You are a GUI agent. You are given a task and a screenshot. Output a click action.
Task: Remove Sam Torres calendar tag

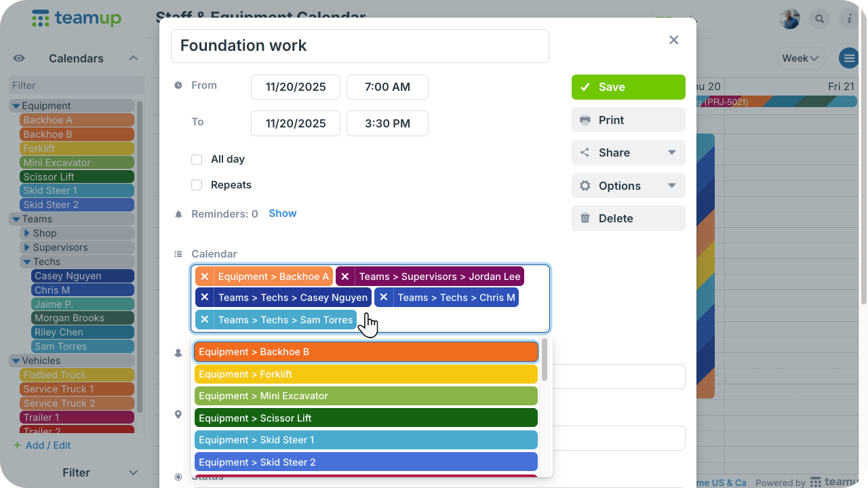point(205,319)
